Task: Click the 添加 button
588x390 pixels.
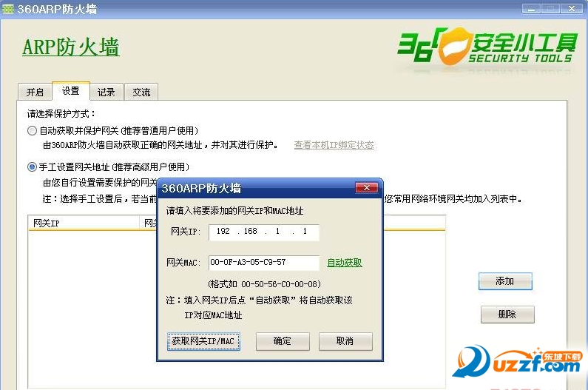Action: [x=505, y=281]
